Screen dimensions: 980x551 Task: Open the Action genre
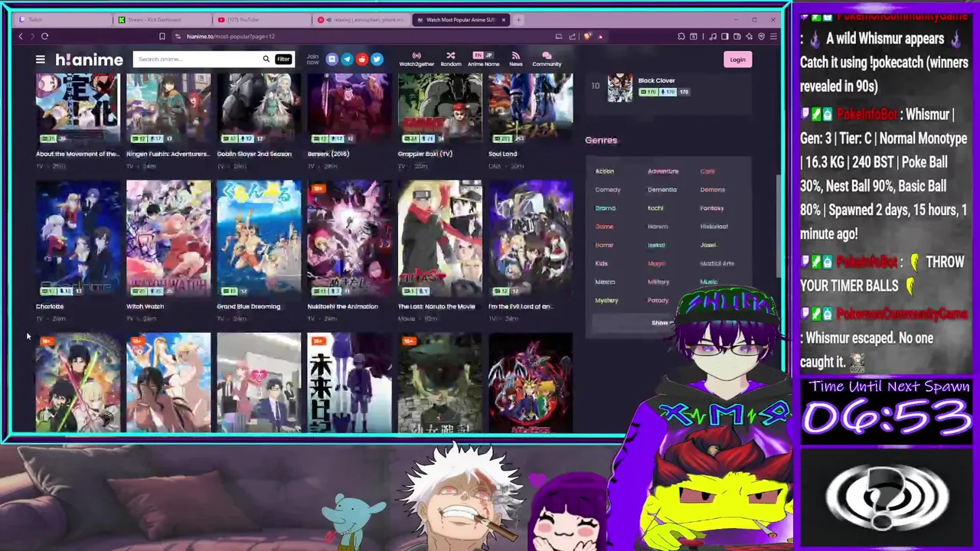pyautogui.click(x=605, y=171)
